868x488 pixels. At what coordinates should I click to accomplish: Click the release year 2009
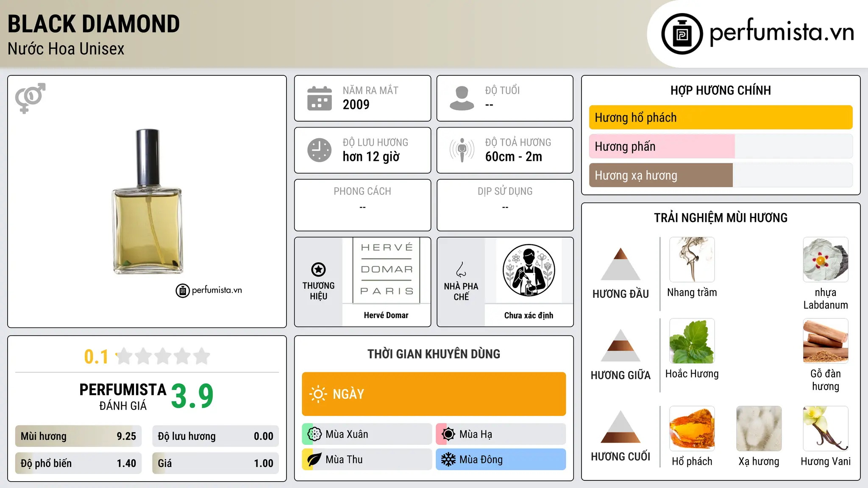tap(356, 105)
